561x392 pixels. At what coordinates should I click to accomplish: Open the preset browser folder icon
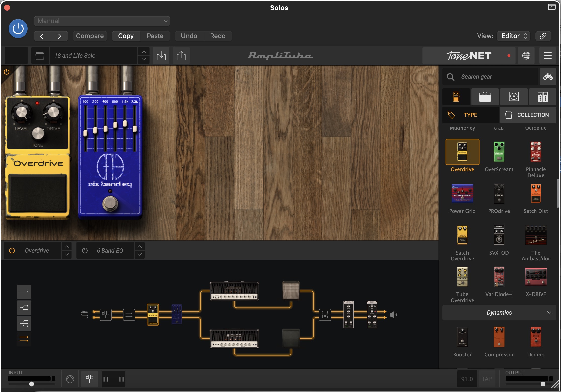coord(40,56)
